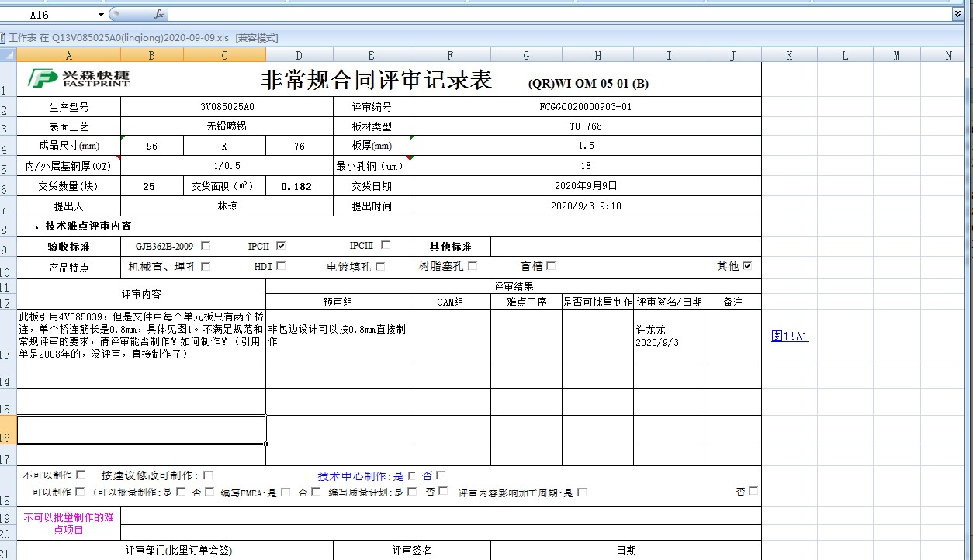The image size is (973, 560).
Task: Toggle the 机械盲、埋孔 checkbox
Action: (x=206, y=266)
